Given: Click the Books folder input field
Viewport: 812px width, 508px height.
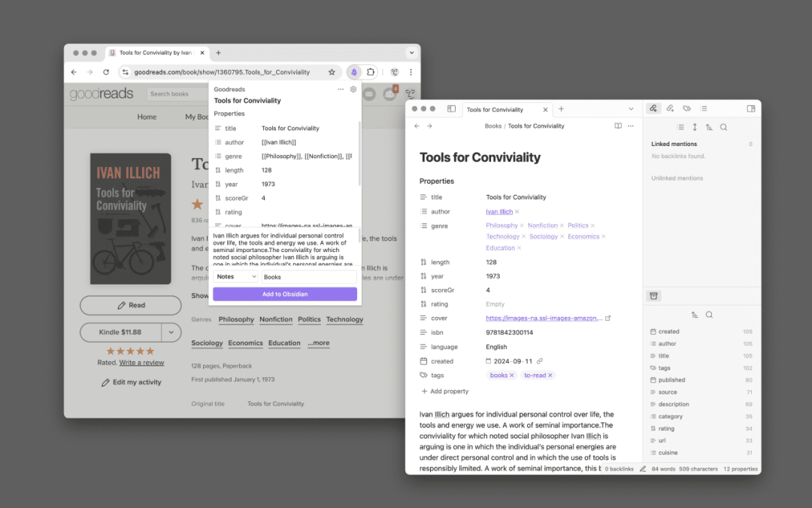Looking at the screenshot, I should coord(308,277).
